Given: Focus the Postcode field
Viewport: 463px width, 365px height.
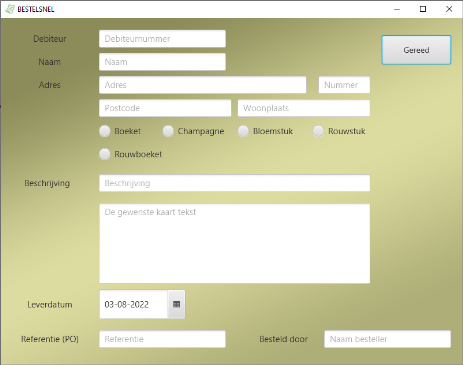Looking at the screenshot, I should [165, 108].
